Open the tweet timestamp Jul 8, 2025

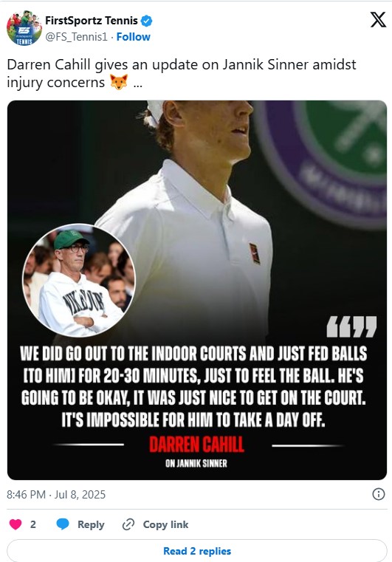point(56,495)
